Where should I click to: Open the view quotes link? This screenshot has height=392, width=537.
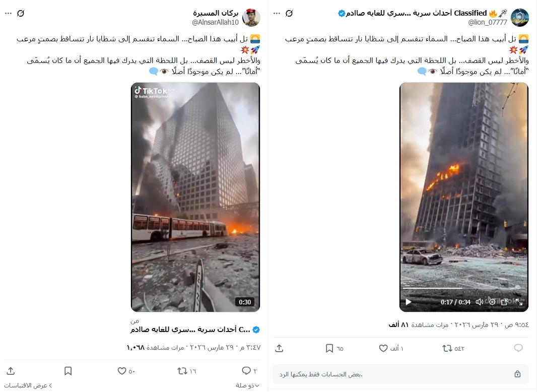pyautogui.click(x=28, y=385)
